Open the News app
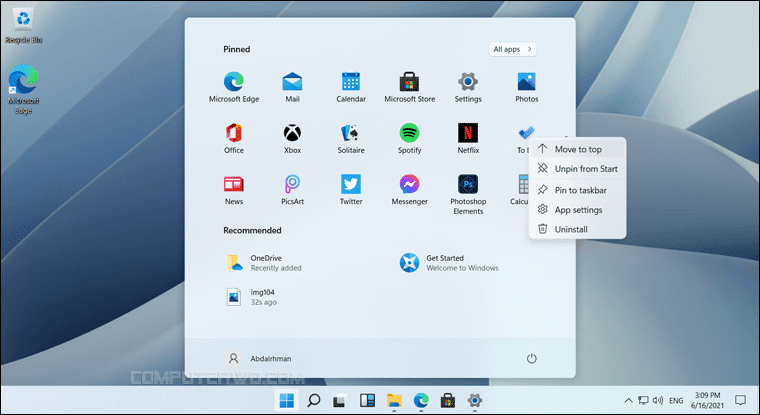The width and height of the screenshot is (760, 415). coord(234,190)
